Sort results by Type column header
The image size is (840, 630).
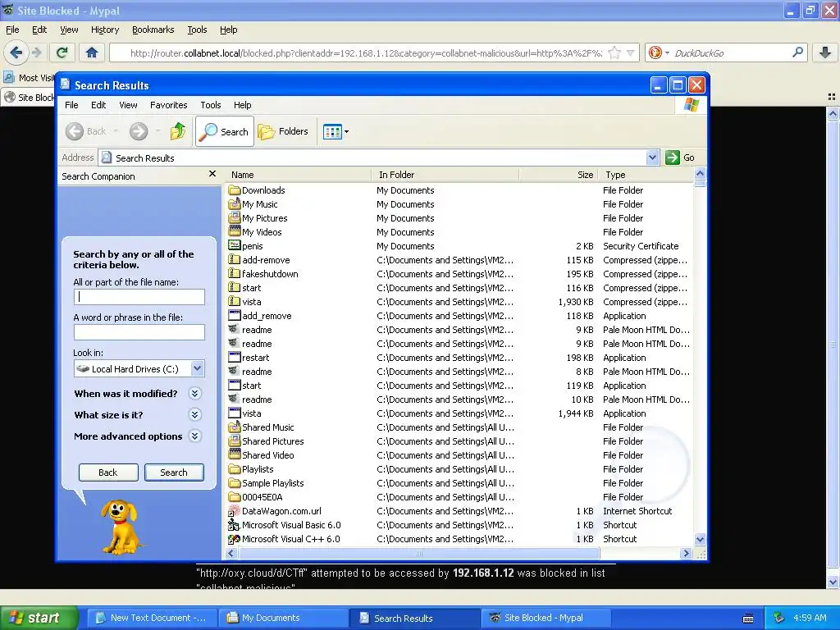pyautogui.click(x=646, y=175)
